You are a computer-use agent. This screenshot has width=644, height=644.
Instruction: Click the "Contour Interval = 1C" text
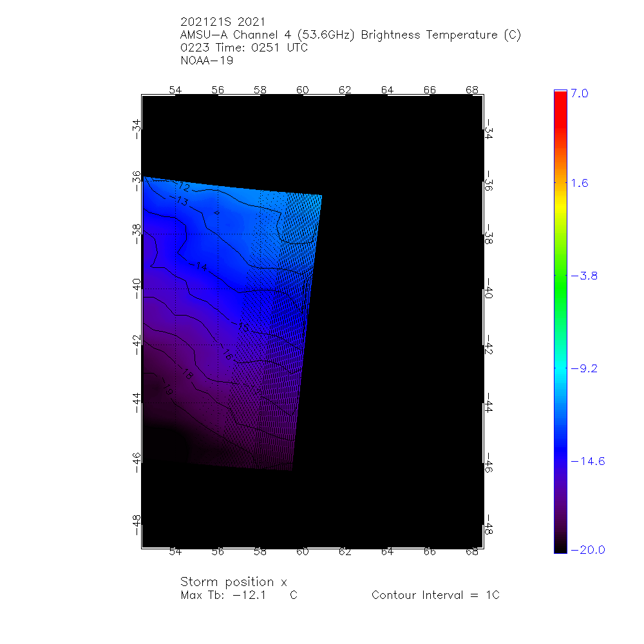pyautogui.click(x=435, y=595)
